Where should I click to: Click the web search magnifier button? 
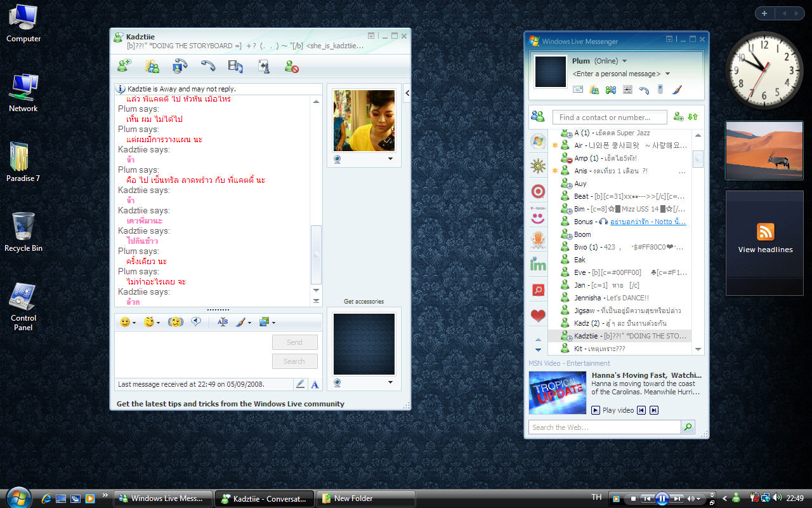coord(688,427)
